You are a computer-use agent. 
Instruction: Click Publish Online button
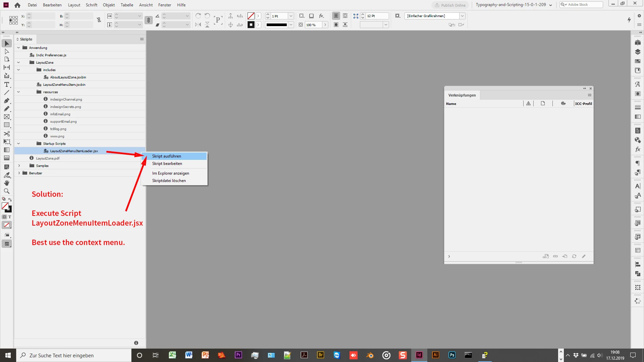[x=450, y=5]
